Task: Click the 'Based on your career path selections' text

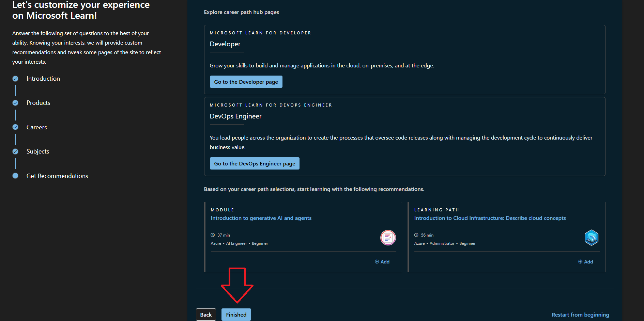Action: point(314,189)
